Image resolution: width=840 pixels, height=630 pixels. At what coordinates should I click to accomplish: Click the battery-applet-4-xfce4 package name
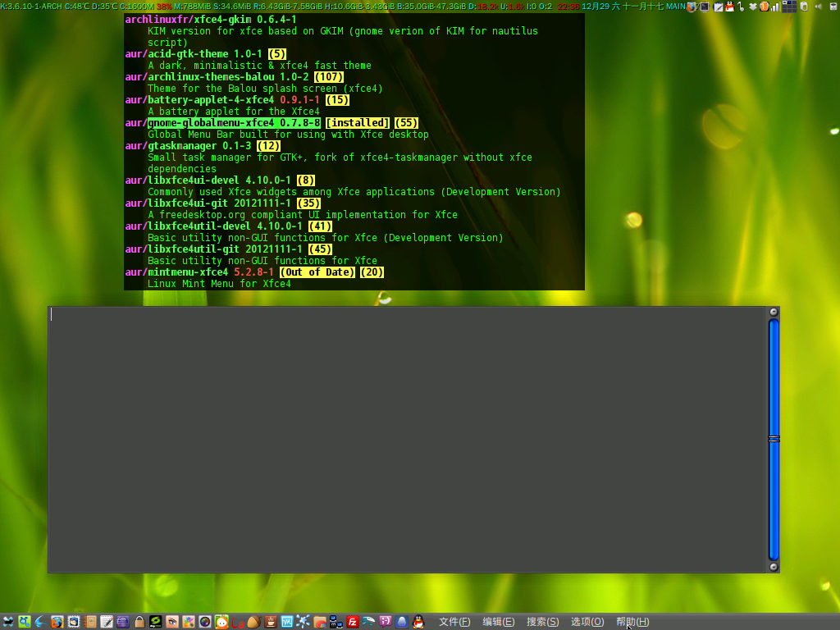211,99
